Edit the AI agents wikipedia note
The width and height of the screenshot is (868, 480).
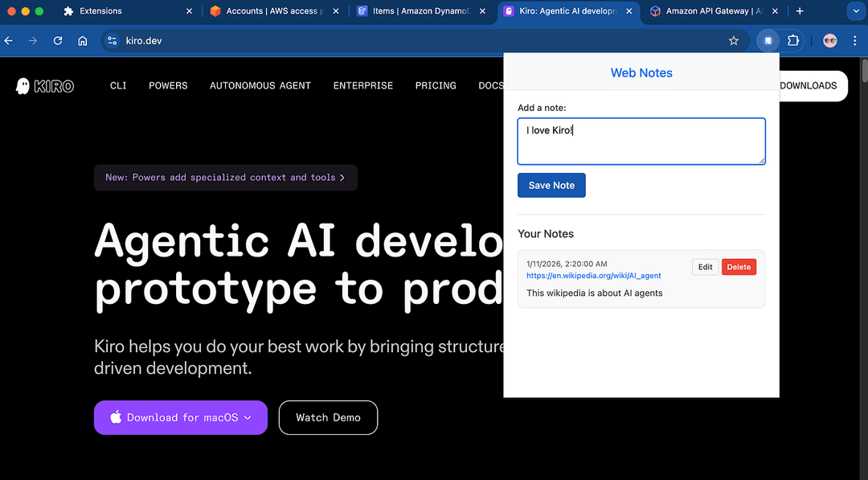point(706,267)
